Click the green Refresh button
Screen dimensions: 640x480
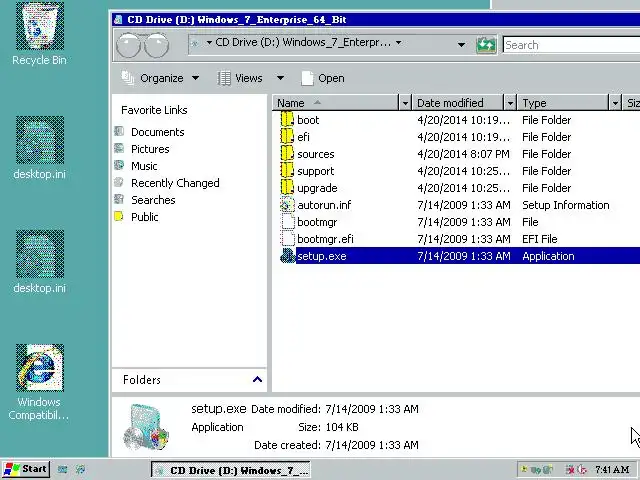[486, 44]
